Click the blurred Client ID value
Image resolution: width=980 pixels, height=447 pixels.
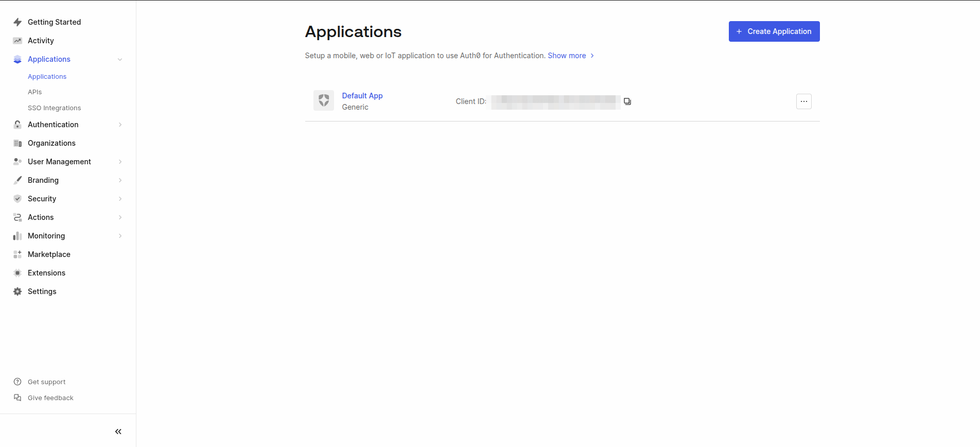pos(555,102)
